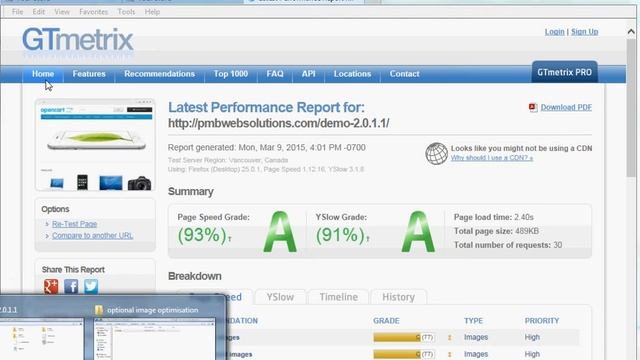Open the View menu
Screen dimensions: 640x360
coord(62,12)
